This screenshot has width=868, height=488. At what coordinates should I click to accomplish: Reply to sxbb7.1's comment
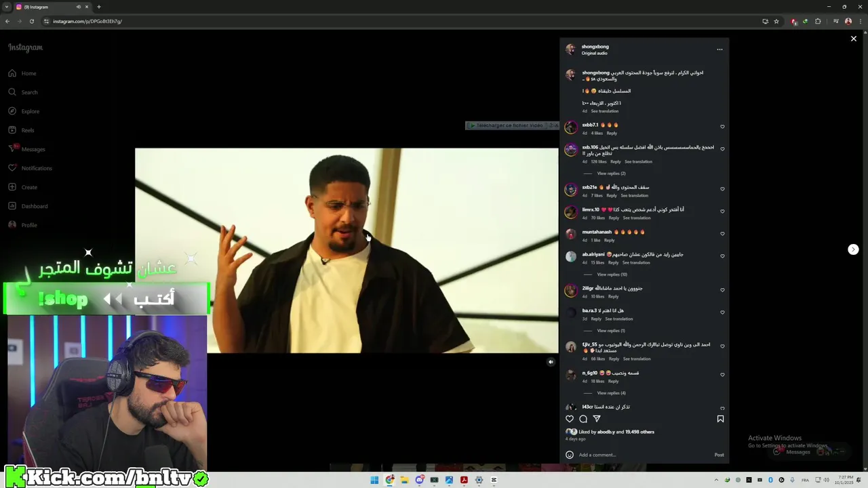pos(612,134)
